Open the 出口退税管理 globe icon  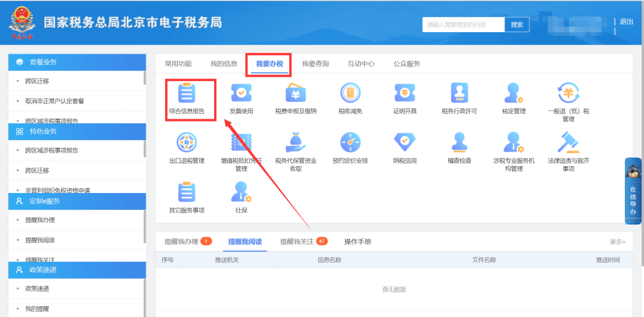pyautogui.click(x=187, y=142)
